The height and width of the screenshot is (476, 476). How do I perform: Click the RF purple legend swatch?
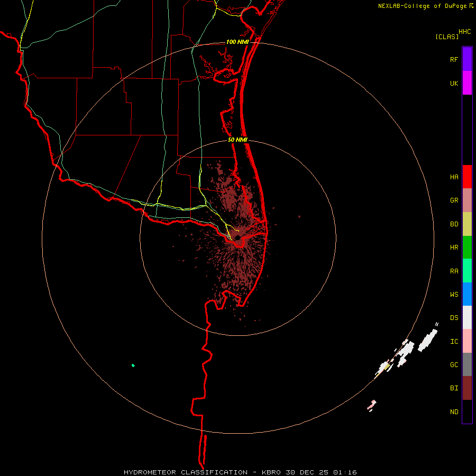coord(467,59)
